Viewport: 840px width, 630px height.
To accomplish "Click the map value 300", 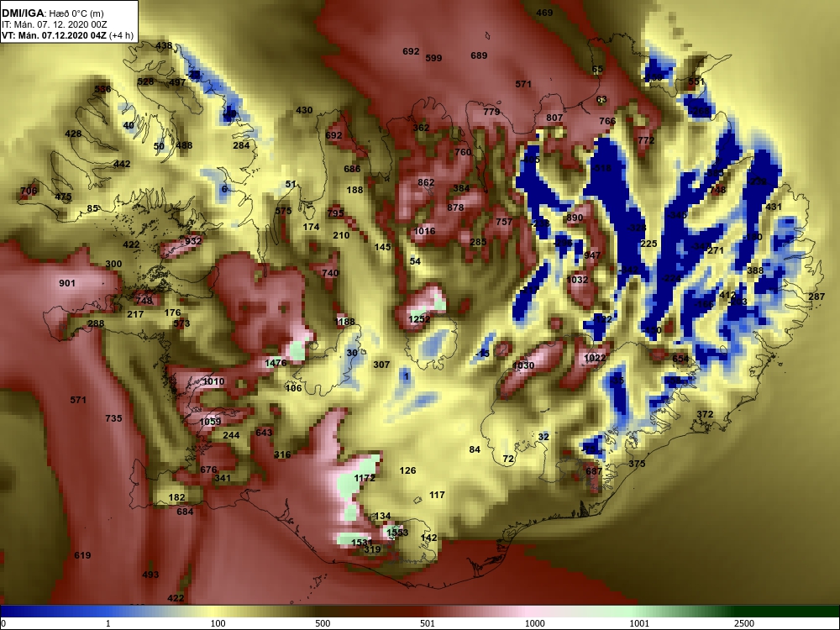I will point(113,264).
